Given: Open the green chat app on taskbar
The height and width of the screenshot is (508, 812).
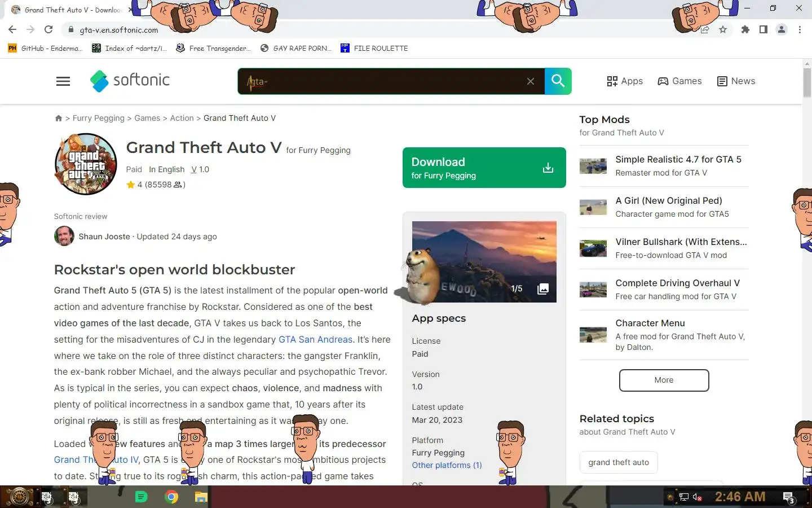Looking at the screenshot, I should 142,497.
